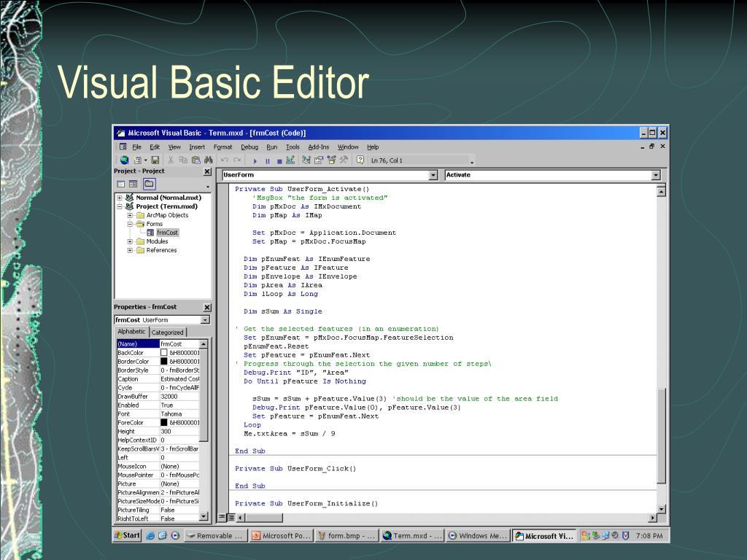Switch to Microsoft PowerPoint taskbar button
The height and width of the screenshot is (560, 747).
click(282, 536)
